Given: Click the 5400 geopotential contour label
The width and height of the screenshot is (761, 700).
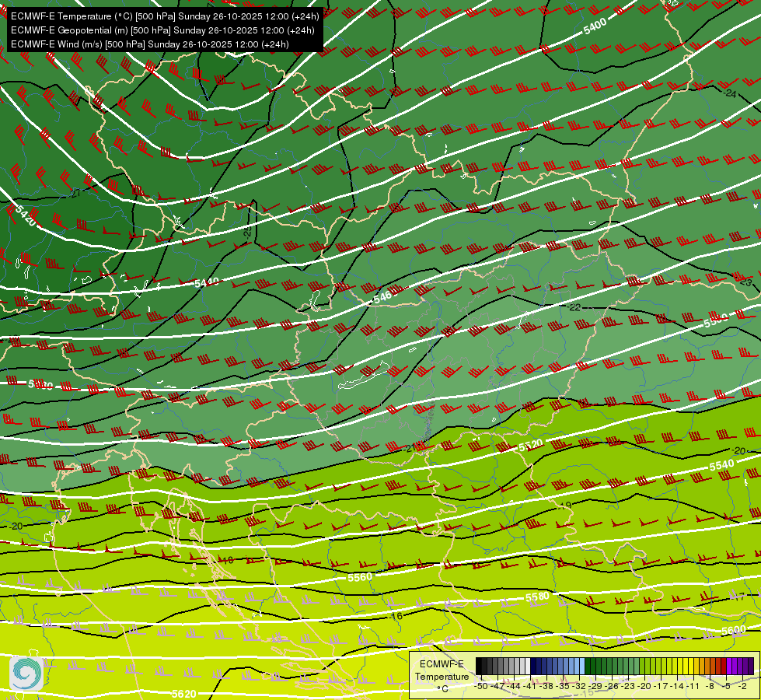Looking at the screenshot, I should [595, 26].
